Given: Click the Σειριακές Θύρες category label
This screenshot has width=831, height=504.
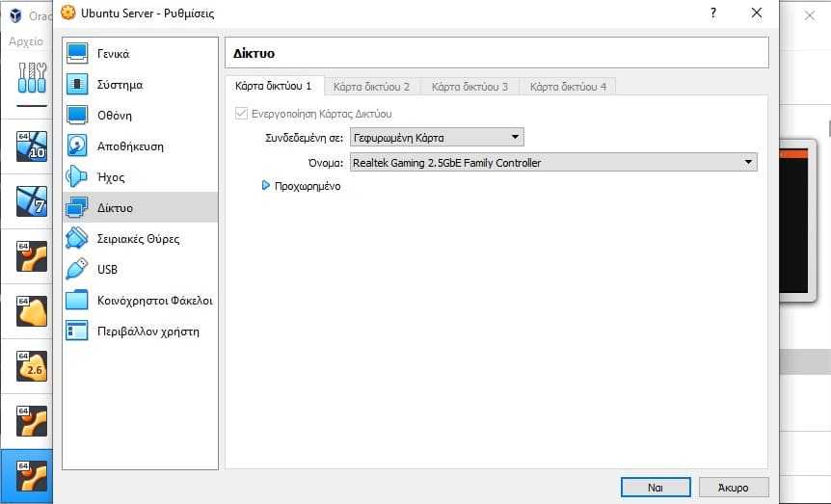Looking at the screenshot, I should [138, 239].
